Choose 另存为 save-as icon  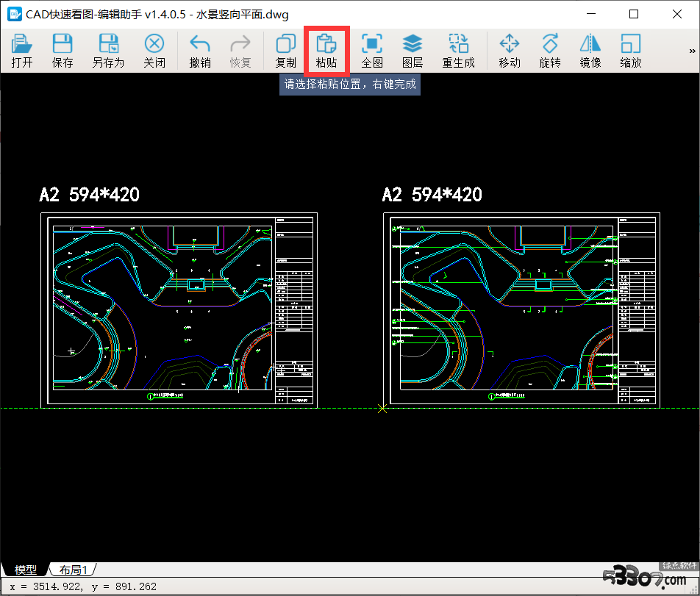click(109, 51)
